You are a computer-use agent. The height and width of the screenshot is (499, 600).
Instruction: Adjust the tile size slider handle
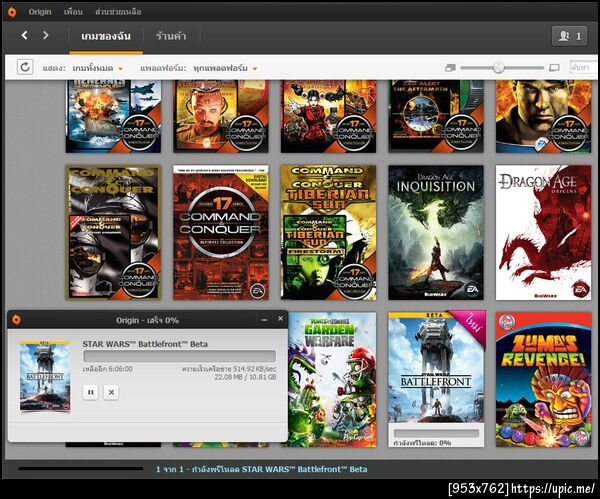click(x=498, y=67)
